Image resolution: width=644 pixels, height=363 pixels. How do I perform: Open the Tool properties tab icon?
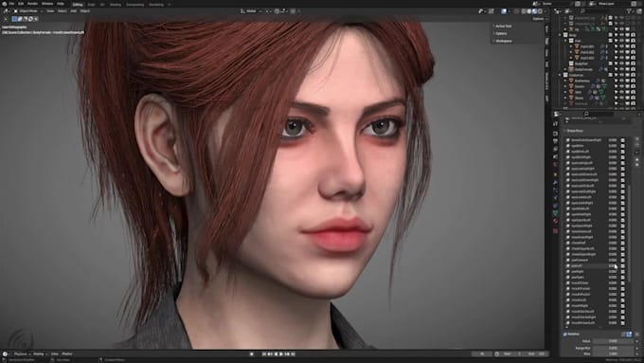click(x=555, y=124)
